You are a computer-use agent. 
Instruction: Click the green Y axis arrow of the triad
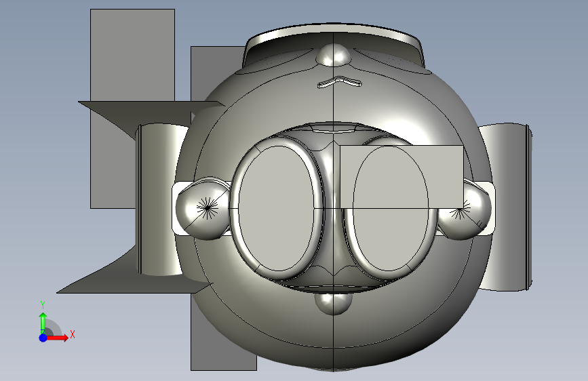(x=43, y=323)
